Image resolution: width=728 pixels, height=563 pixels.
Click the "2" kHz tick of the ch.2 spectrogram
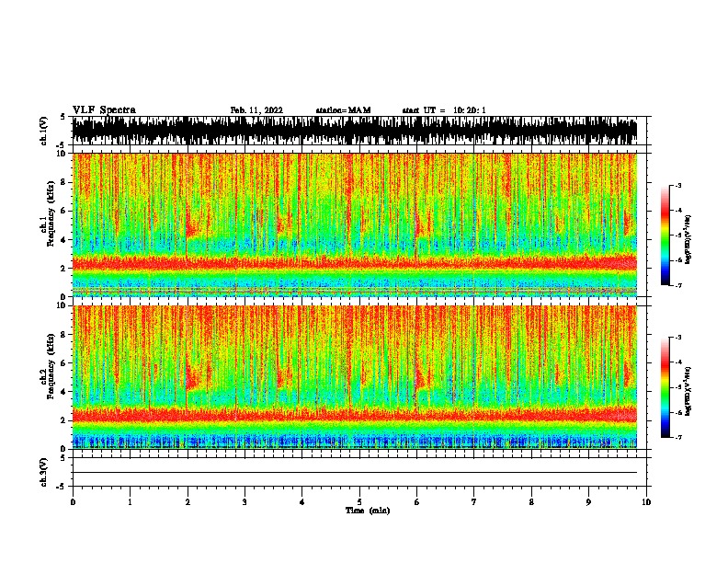pos(63,420)
